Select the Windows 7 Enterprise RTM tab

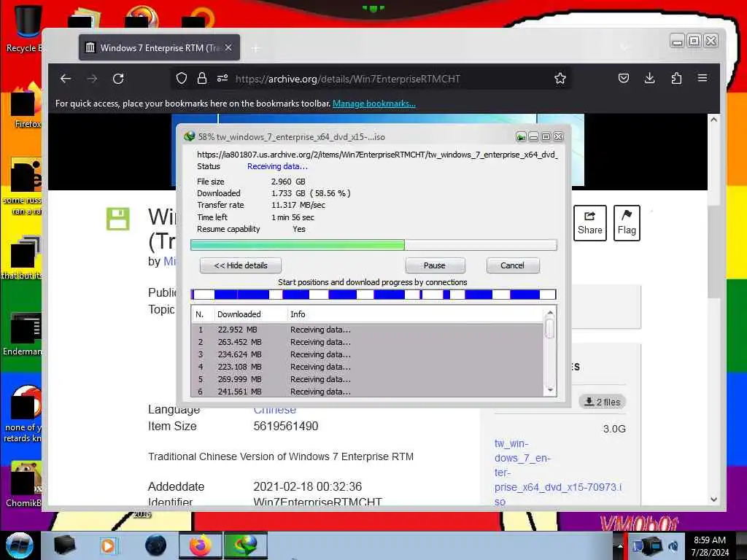point(159,47)
